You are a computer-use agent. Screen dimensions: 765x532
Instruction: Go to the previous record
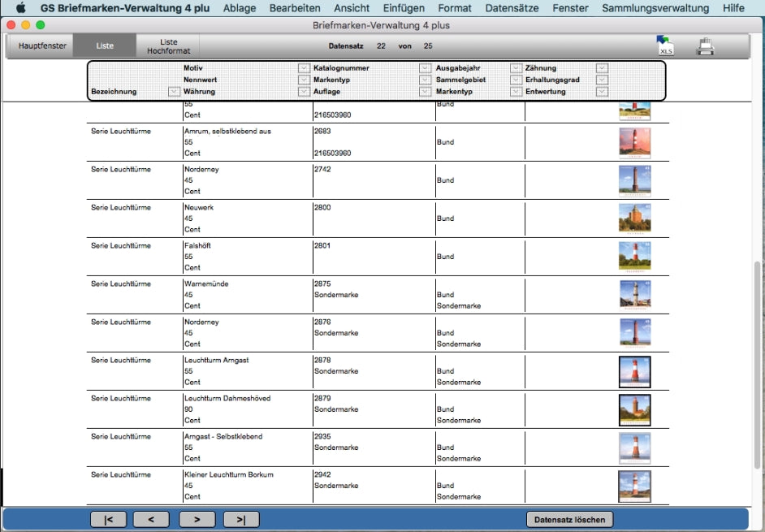tap(150, 520)
